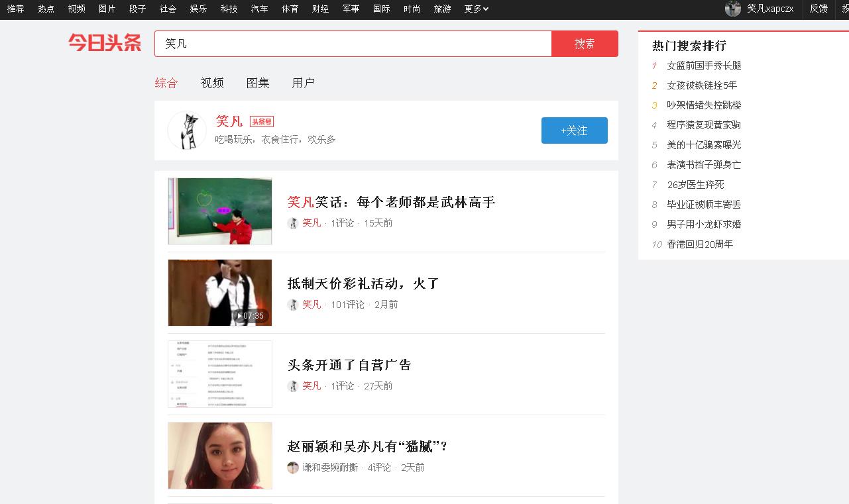Open hot search 香港回归20周年
This screenshot has height=504, width=849.
[x=700, y=244]
